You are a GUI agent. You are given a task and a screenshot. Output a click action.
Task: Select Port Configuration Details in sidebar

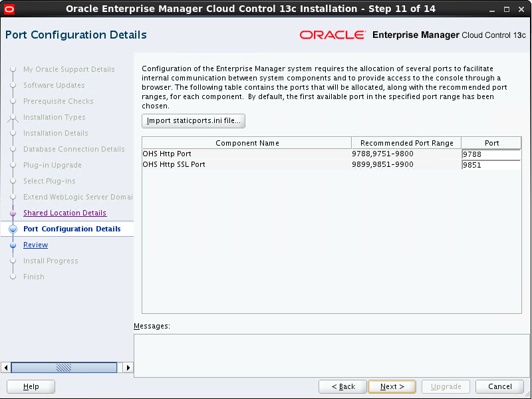tap(72, 229)
